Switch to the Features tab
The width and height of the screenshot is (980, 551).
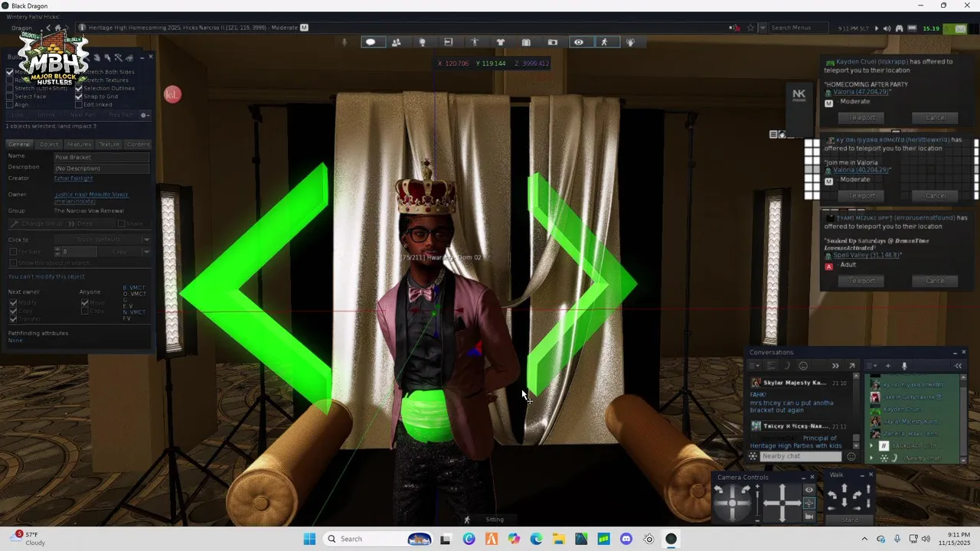click(79, 145)
